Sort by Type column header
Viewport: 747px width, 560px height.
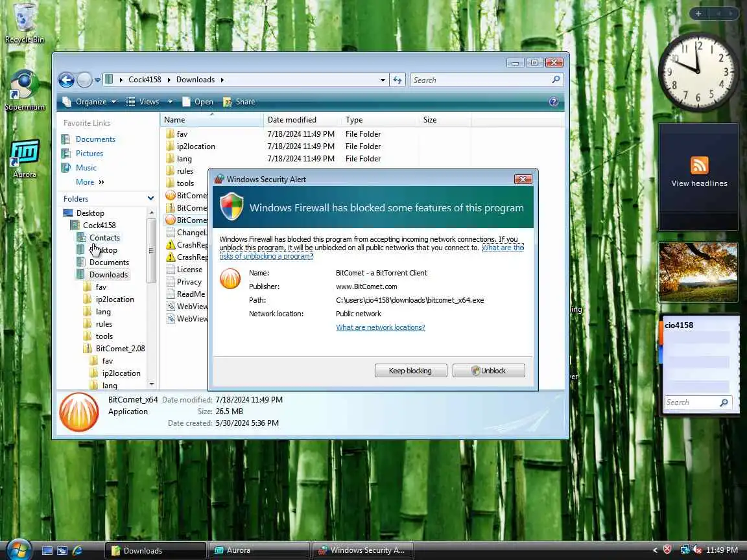tap(380, 120)
